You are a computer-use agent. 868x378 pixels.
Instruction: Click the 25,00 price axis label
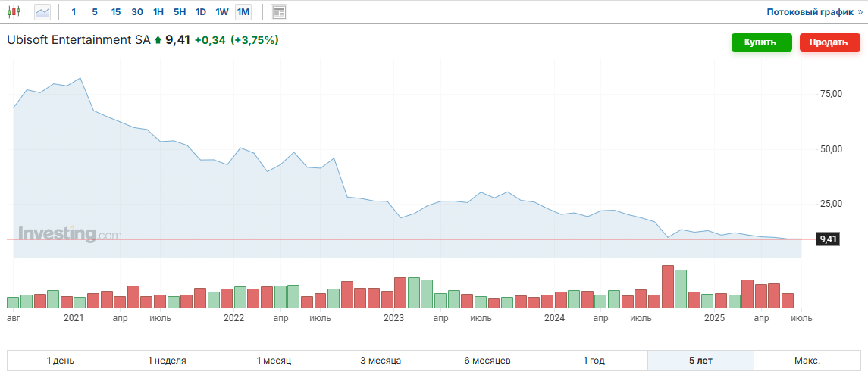(x=830, y=204)
